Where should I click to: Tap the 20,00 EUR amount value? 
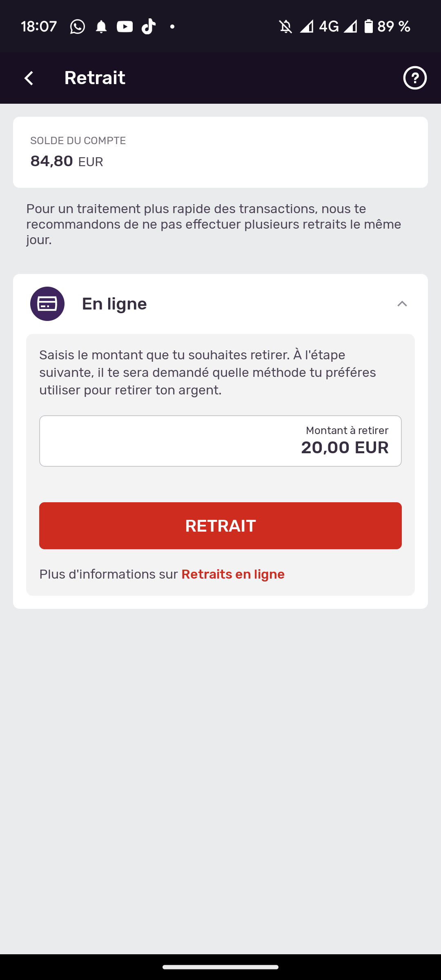[x=345, y=448]
